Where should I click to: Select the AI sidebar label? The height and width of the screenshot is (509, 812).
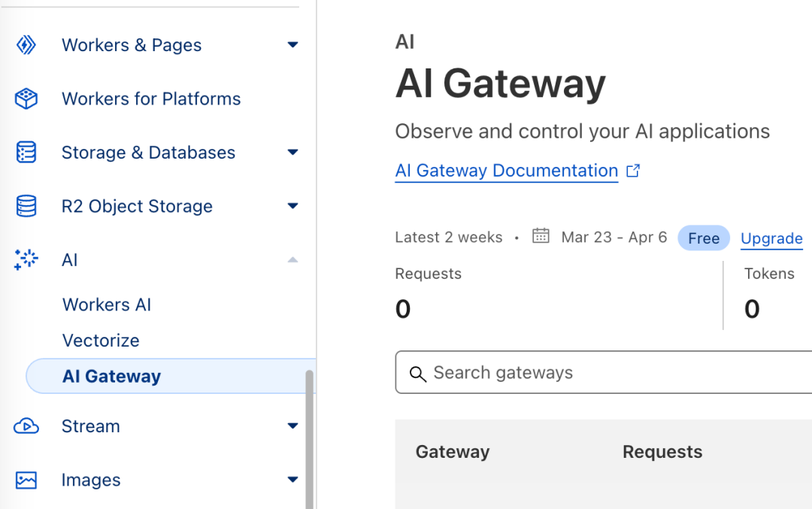[x=69, y=260]
